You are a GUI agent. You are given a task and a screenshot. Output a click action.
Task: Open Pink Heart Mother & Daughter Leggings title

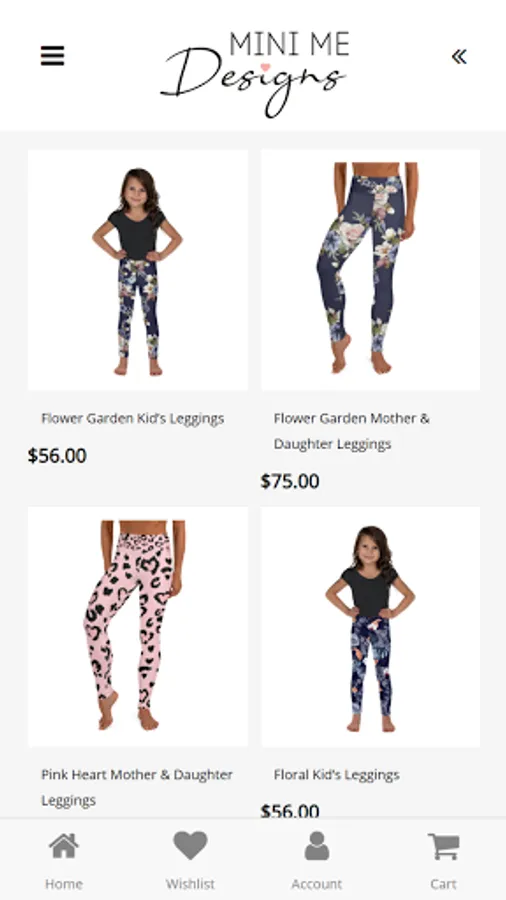(x=137, y=787)
